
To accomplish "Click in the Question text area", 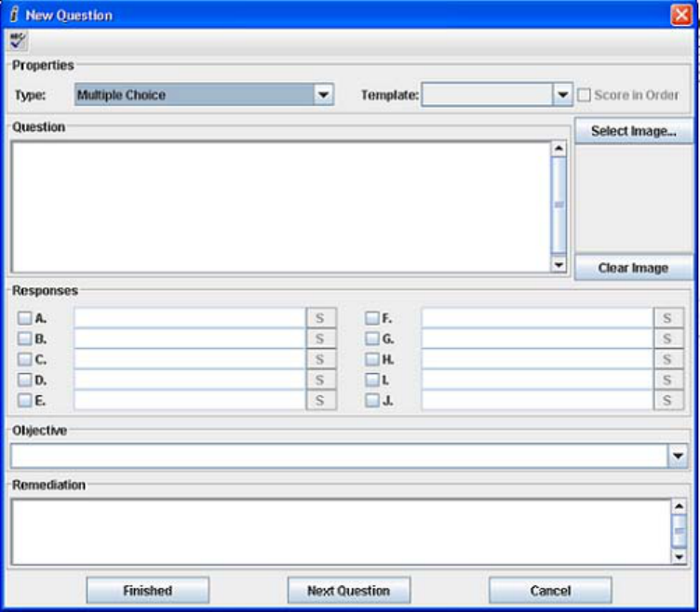I will point(281,207).
